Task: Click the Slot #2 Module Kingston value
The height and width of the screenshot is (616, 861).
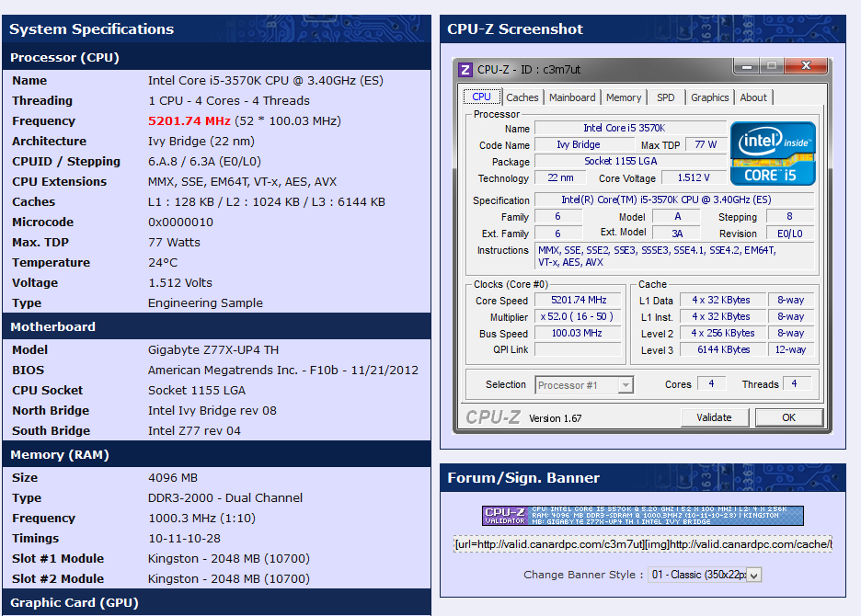Action: tap(229, 579)
